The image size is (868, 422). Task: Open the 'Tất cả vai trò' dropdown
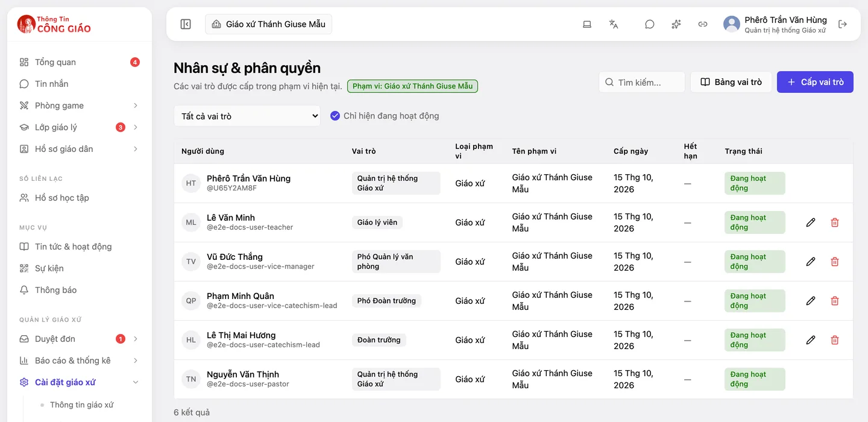coord(247,116)
